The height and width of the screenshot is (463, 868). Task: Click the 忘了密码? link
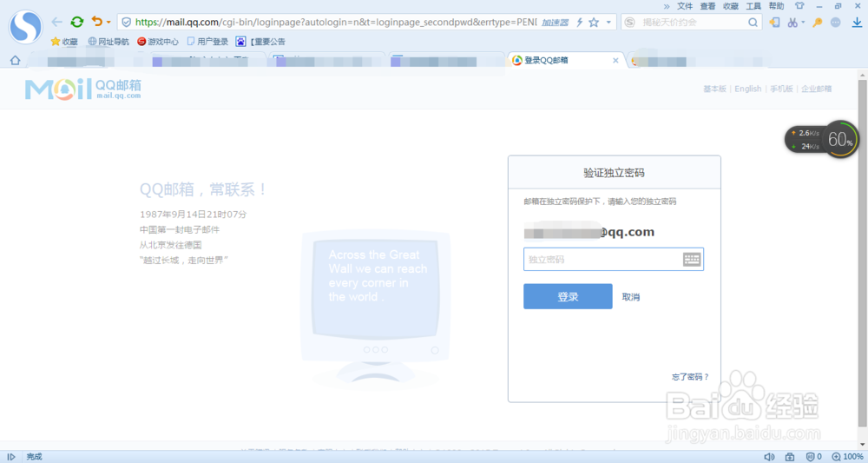[x=690, y=377]
